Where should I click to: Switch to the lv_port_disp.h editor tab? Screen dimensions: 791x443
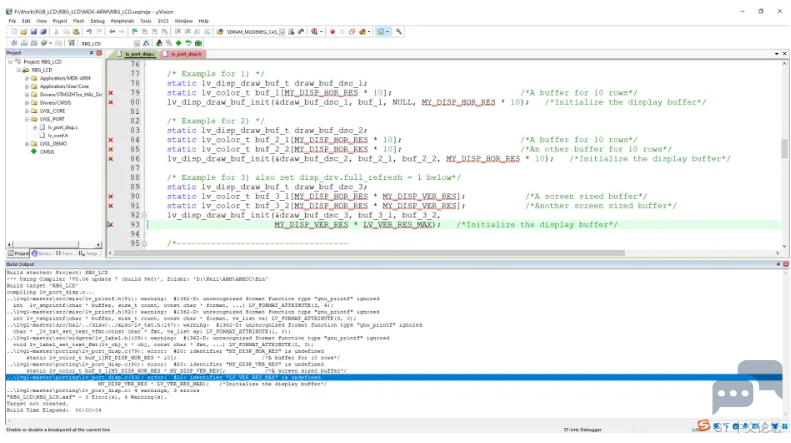[x=183, y=54]
